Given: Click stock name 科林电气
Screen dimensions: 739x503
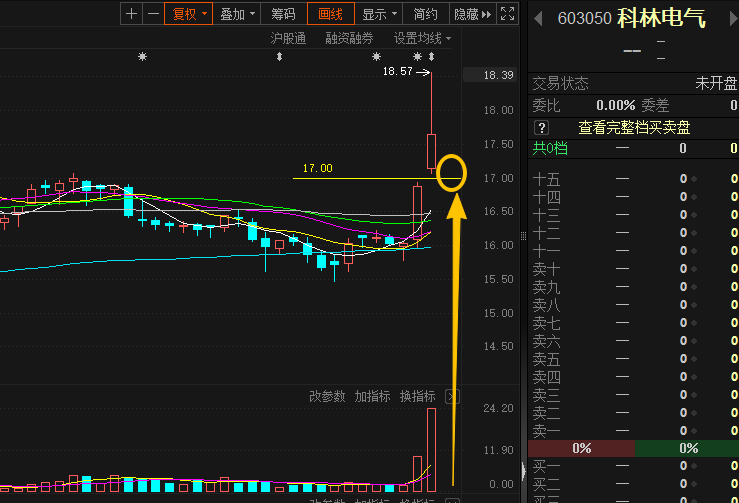Looking at the screenshot, I should (x=661, y=18).
